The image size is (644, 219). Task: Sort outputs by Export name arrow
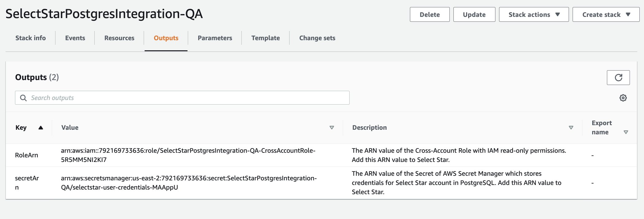pos(626,132)
